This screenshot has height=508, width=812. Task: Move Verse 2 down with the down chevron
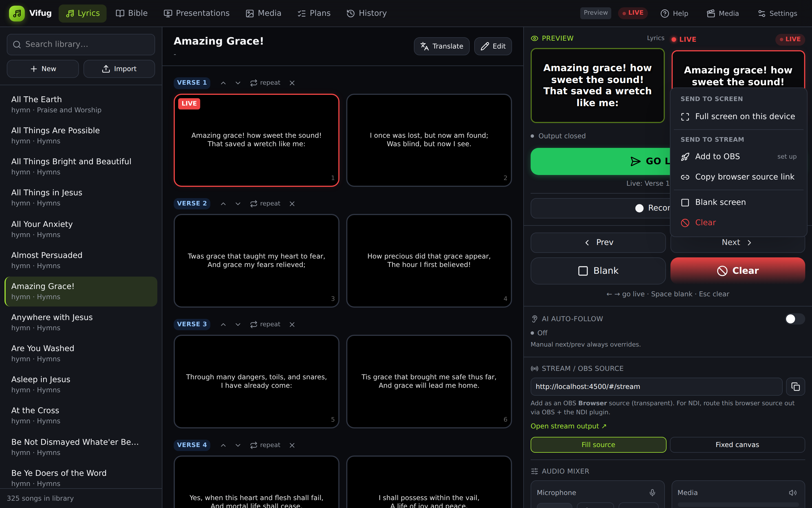(238, 203)
